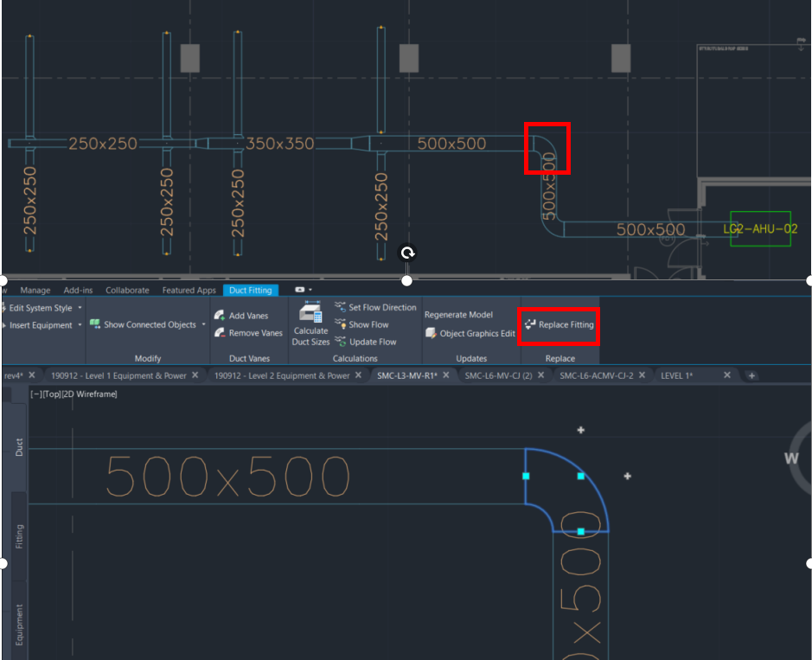Click Insert Equipment in the ribbon

click(39, 324)
